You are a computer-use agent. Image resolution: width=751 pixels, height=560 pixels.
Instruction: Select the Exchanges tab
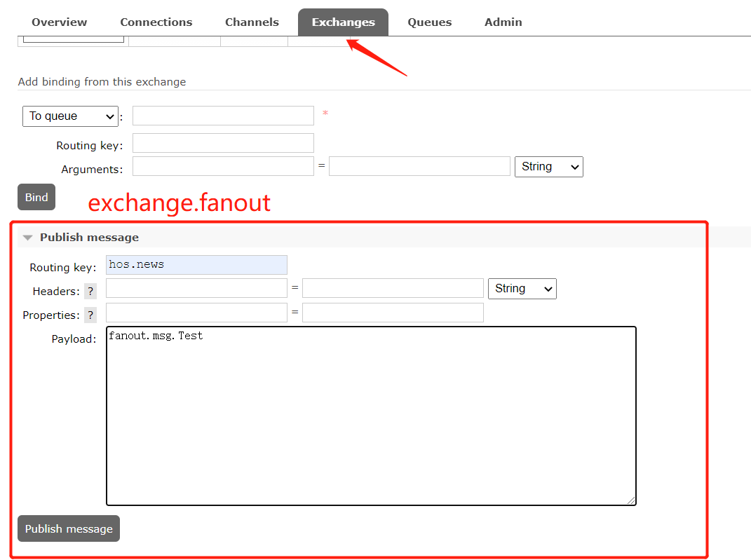pos(343,22)
